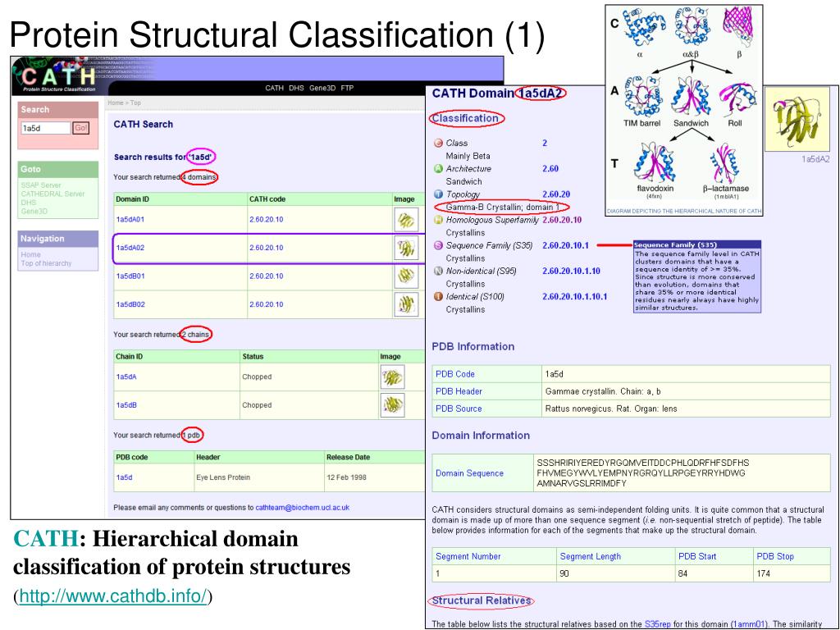Open chain ID link 1a5dB
This screenshot has height=630, width=840.
pyautogui.click(x=126, y=405)
